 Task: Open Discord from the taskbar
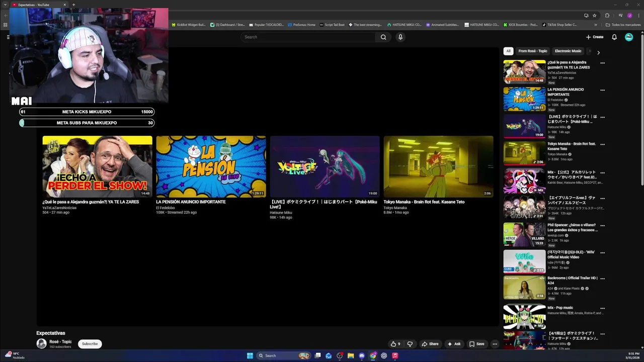(x=362, y=355)
